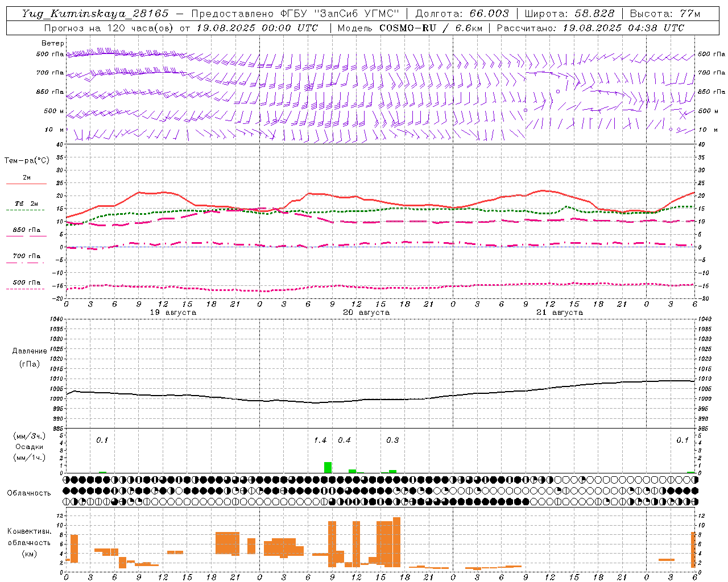
Task: Click the 850 гПа entry in temperature legend
Action: 27,230
